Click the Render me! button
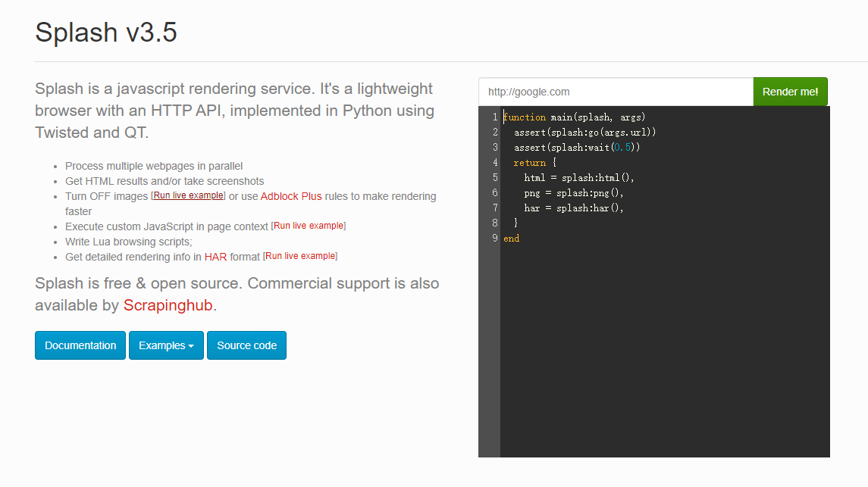The width and height of the screenshot is (868, 487). [790, 92]
